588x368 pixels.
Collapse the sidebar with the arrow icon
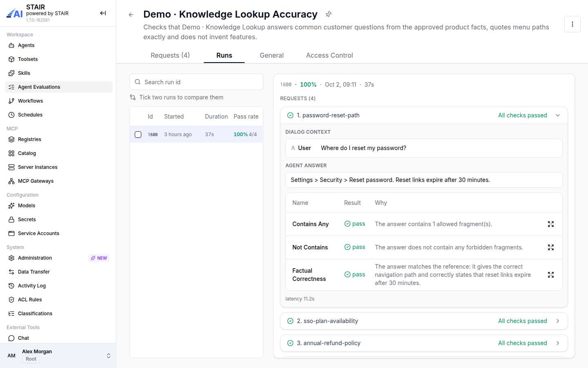click(x=103, y=13)
